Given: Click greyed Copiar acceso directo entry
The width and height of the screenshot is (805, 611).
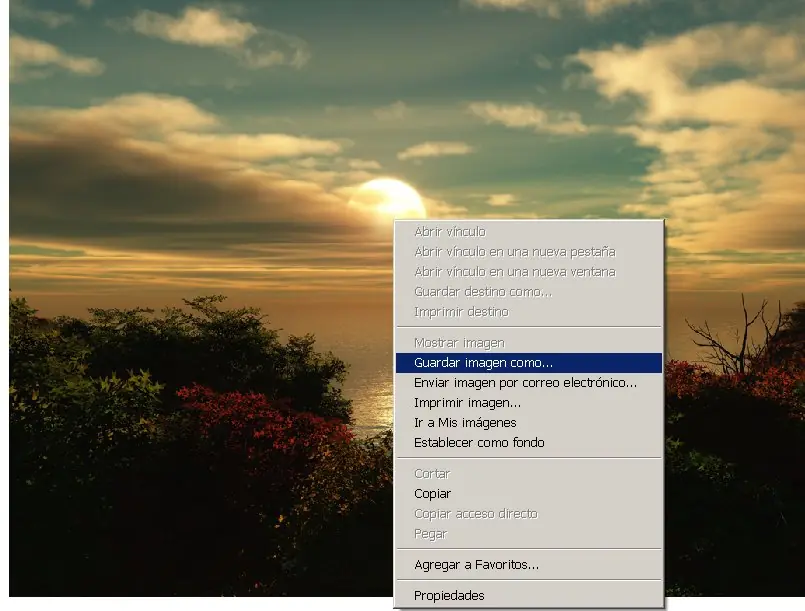Looking at the screenshot, I should coord(528,513).
